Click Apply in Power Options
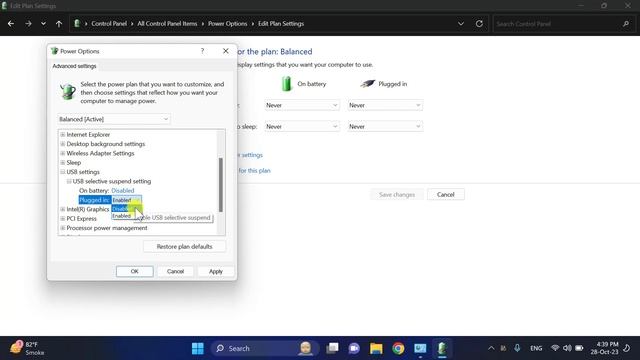Screen dimensions: 640x360 (216, 271)
